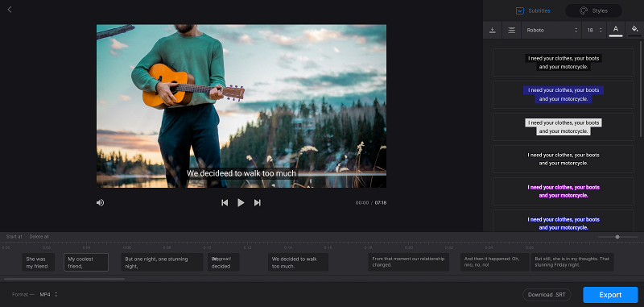Select the 'But still, she is in my thoughts' clip
Screen dimensions: 644x307
coord(572,262)
